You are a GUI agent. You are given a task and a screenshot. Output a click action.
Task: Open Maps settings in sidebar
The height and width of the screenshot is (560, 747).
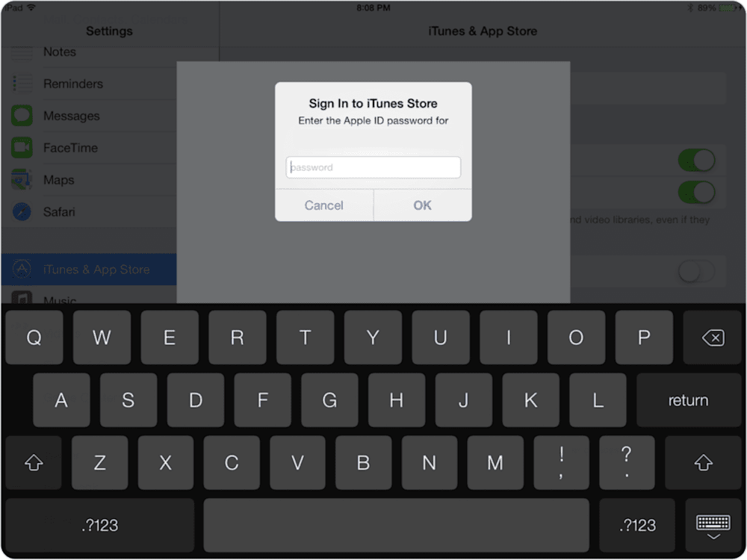coord(89,179)
